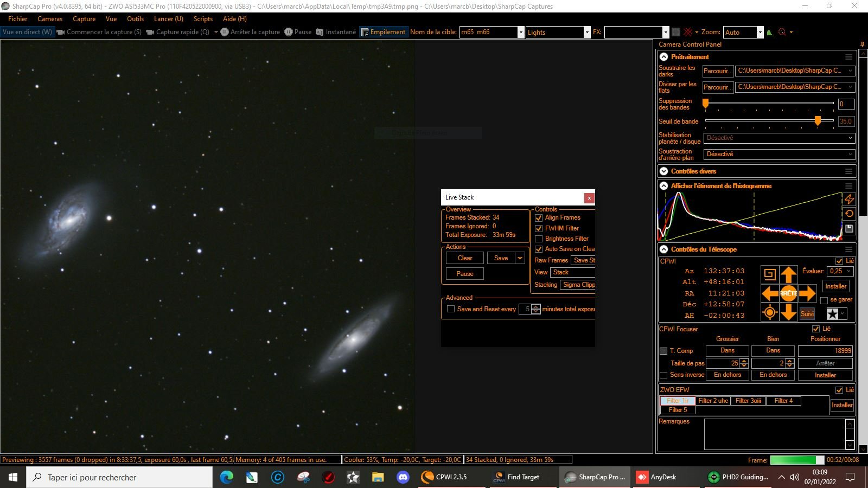Enable Save and Reset every checkbox
Screen dimensions: 868x488
click(451, 309)
